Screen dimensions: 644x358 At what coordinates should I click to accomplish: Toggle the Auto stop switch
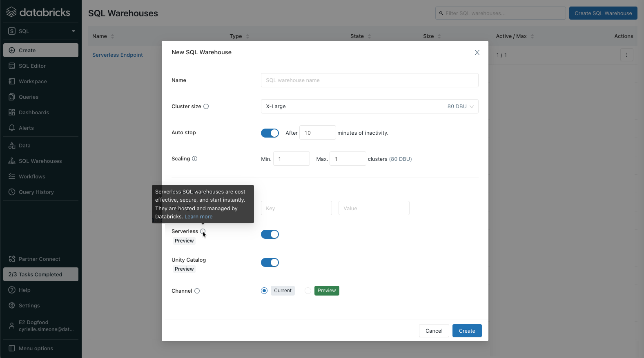270,133
